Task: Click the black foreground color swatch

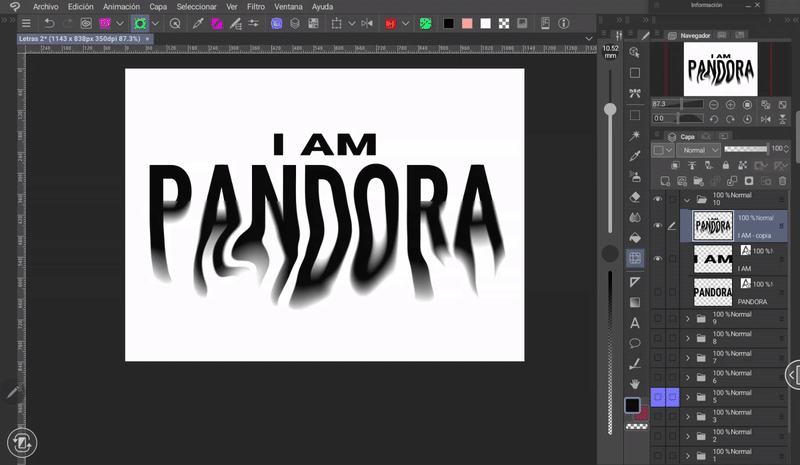Action: (632, 405)
